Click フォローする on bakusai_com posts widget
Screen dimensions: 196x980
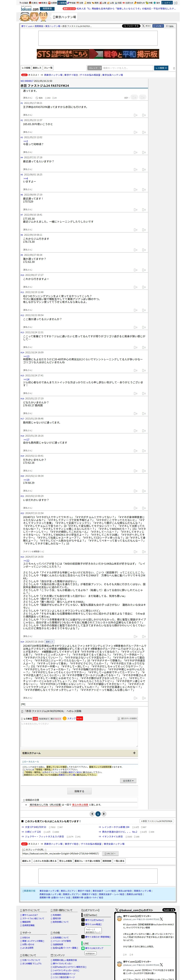(x=169, y=910)
